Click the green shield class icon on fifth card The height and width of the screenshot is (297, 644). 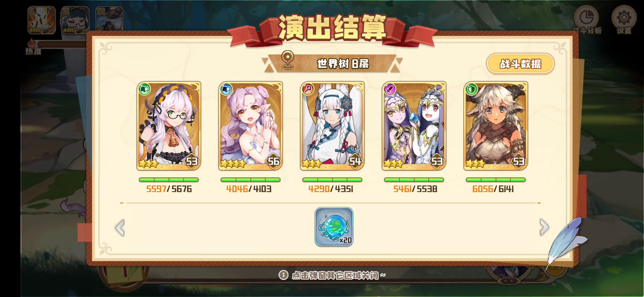click(471, 89)
